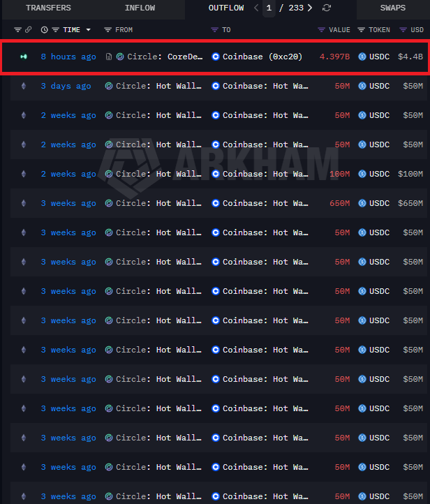
Task: Click Circle logo in the 650M row
Action: (x=109, y=203)
